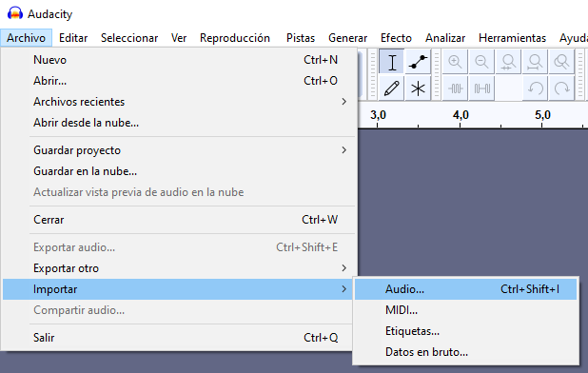588x373 pixels.
Task: Click the Audacity headphones logo
Action: coord(15,13)
